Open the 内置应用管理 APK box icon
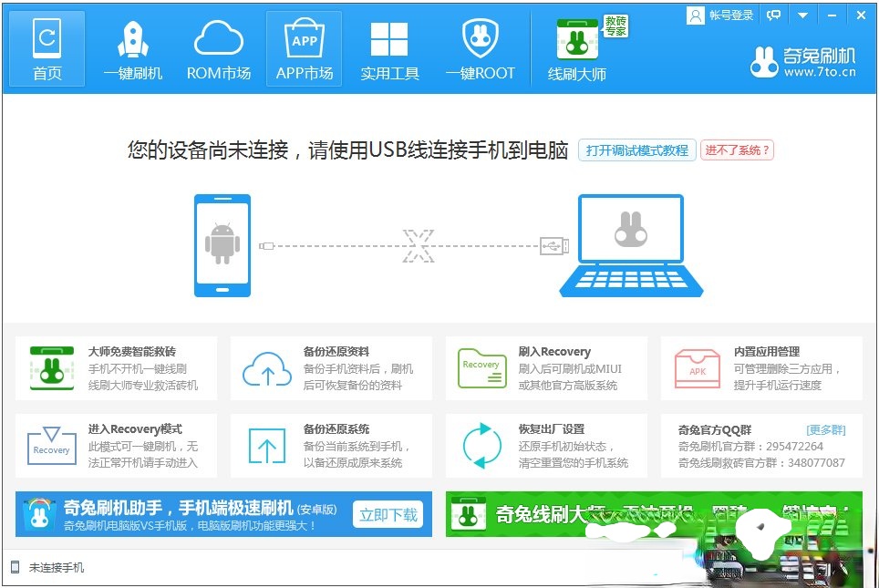Screen dimensions: 879x588 pyautogui.click(x=698, y=369)
